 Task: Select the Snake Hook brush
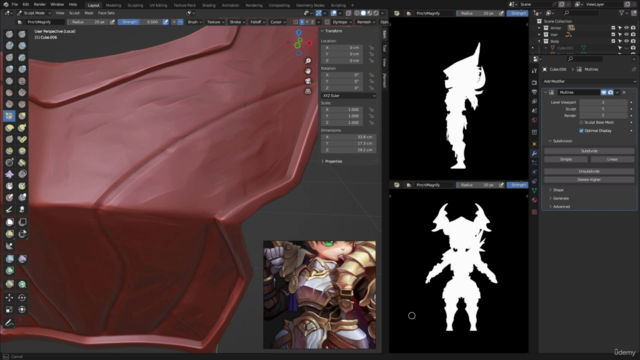tap(22, 128)
